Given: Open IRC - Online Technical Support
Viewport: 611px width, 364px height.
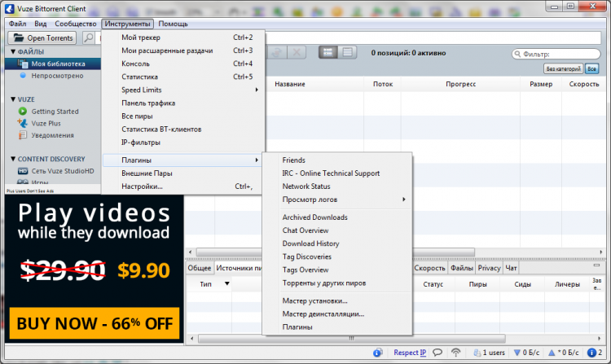Looking at the screenshot, I should click(x=337, y=173).
